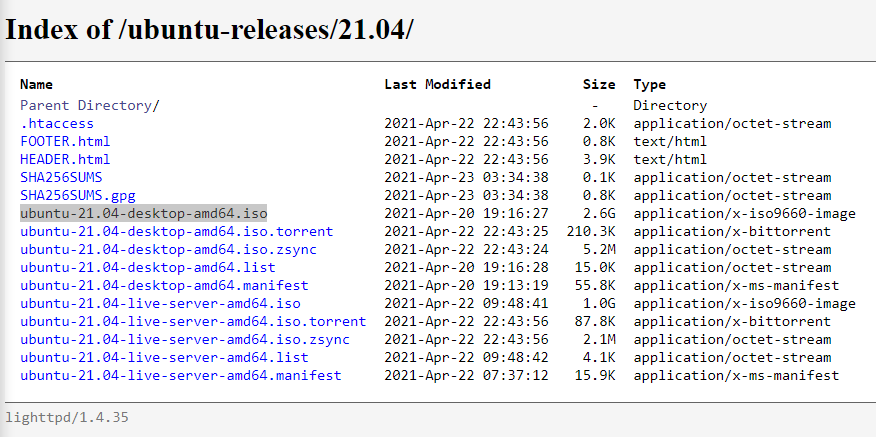Download ubuntu-21.04-live-server-amd64.iso.torrent file
Image resolution: width=876 pixels, height=437 pixels.
coord(193,321)
